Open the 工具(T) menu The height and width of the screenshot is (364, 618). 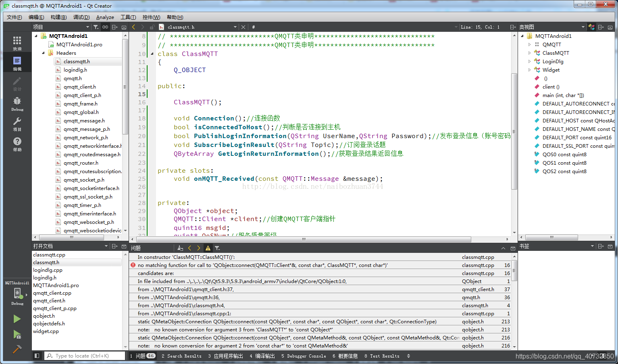tap(128, 17)
